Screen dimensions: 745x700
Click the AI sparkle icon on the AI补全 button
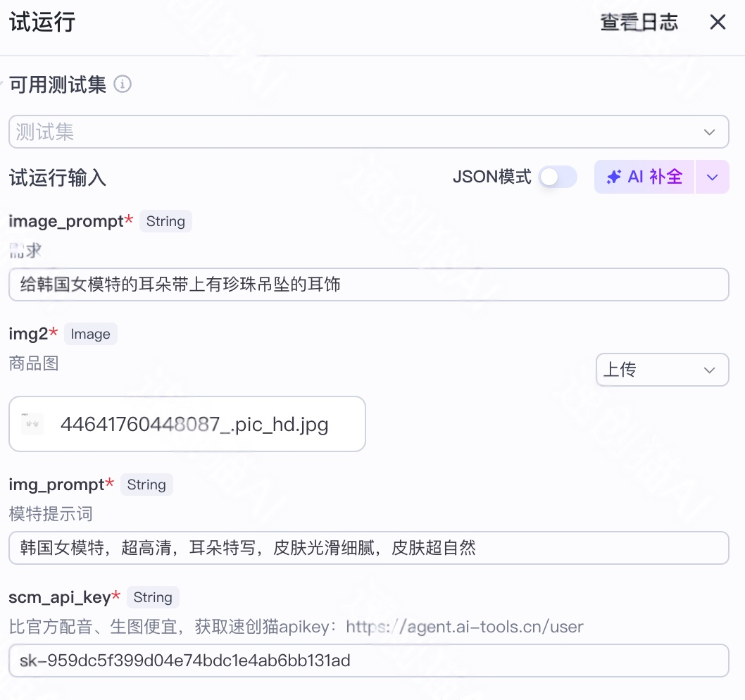(x=616, y=177)
